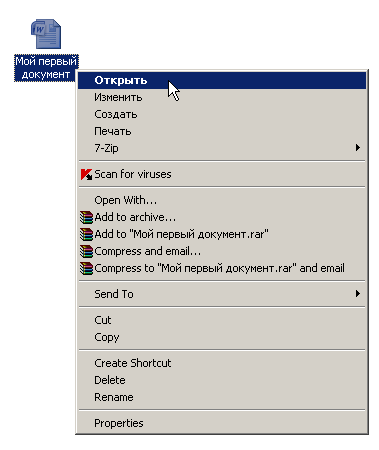Click WinRAR icon next to Compress and email...
Viewport: 379px width, 450px height.
[x=86, y=251]
